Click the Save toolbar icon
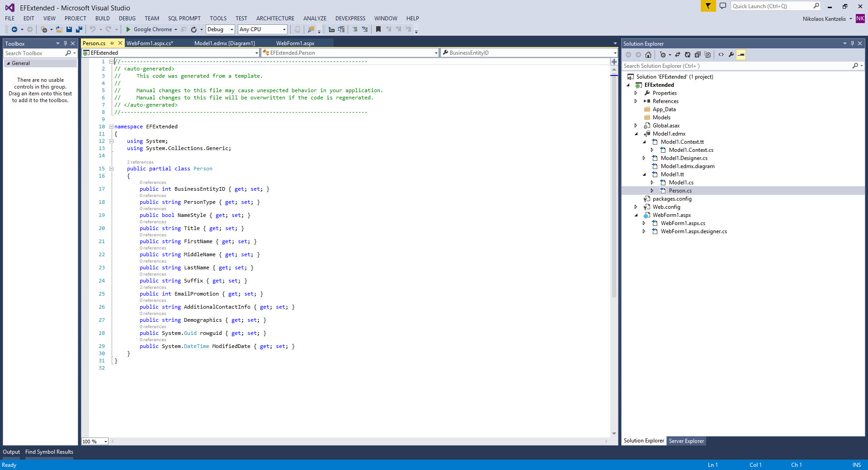Screen dimensions: 868x470 (69, 29)
